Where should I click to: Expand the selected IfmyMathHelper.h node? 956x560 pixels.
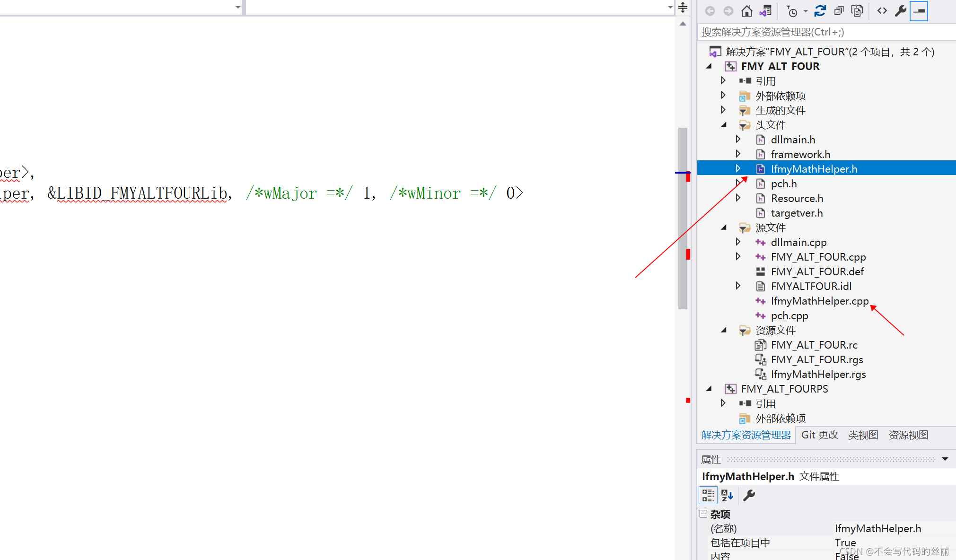click(738, 169)
